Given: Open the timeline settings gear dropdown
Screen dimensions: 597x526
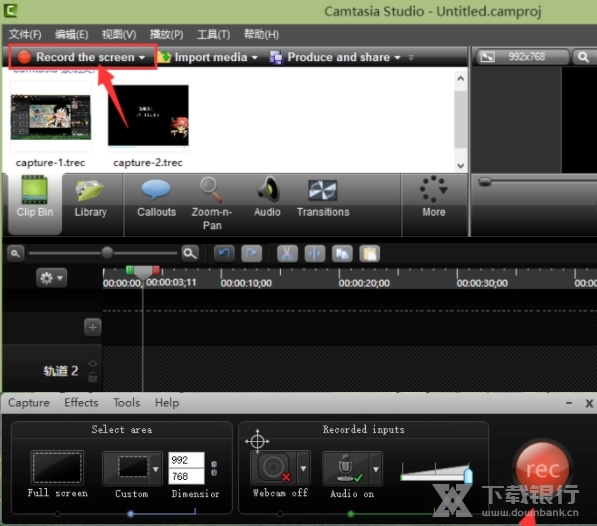Looking at the screenshot, I should [x=51, y=278].
